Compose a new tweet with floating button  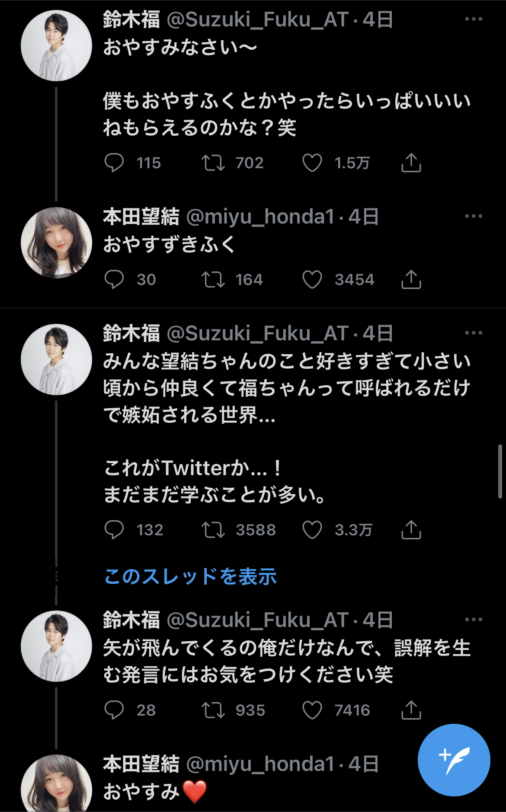pyautogui.click(x=454, y=760)
